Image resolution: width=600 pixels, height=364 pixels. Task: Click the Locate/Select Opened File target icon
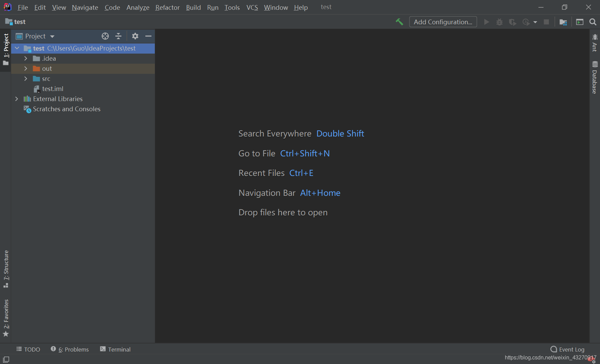(105, 36)
